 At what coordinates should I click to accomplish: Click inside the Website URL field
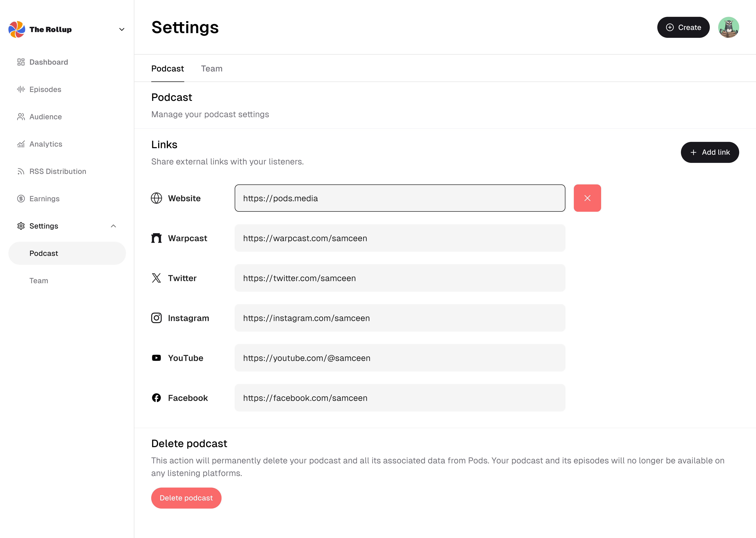click(x=400, y=198)
